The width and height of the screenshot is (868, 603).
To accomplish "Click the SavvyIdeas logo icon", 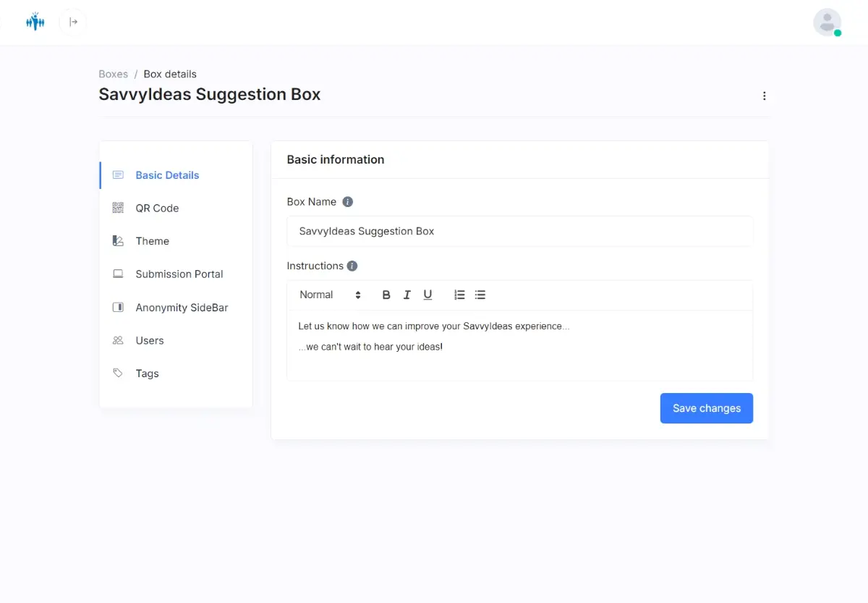I will [35, 22].
